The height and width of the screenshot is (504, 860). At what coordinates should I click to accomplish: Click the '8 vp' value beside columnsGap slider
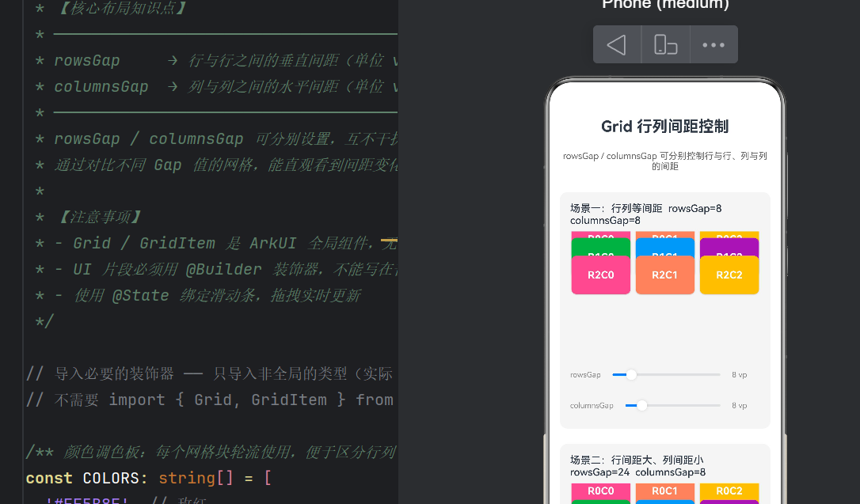[740, 405]
